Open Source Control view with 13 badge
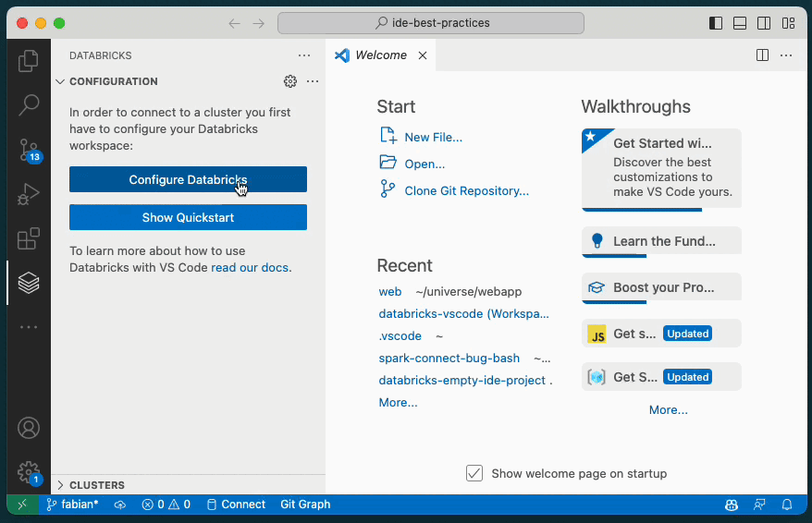The image size is (812, 523). coord(29,151)
